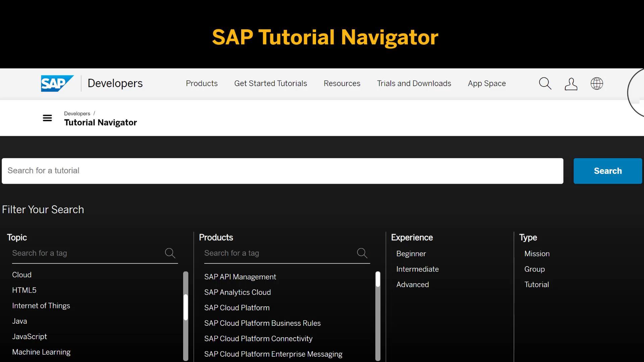Screen dimensions: 644x362
Task: Open the App Space menu
Action: point(487,83)
